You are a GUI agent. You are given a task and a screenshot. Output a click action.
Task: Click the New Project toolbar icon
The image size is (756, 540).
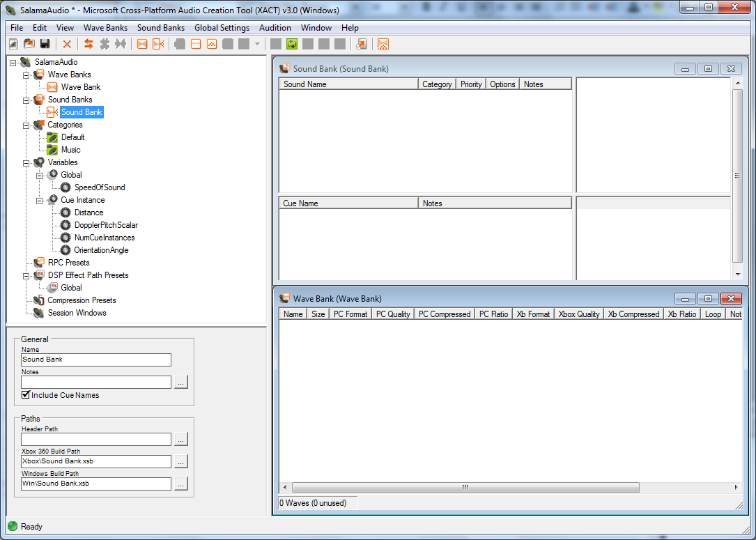(x=13, y=44)
